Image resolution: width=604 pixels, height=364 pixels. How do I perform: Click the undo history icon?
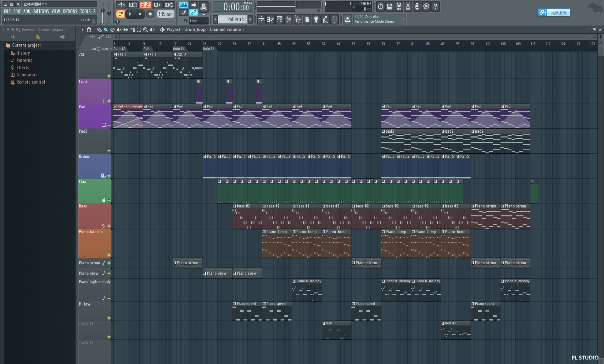point(380,6)
